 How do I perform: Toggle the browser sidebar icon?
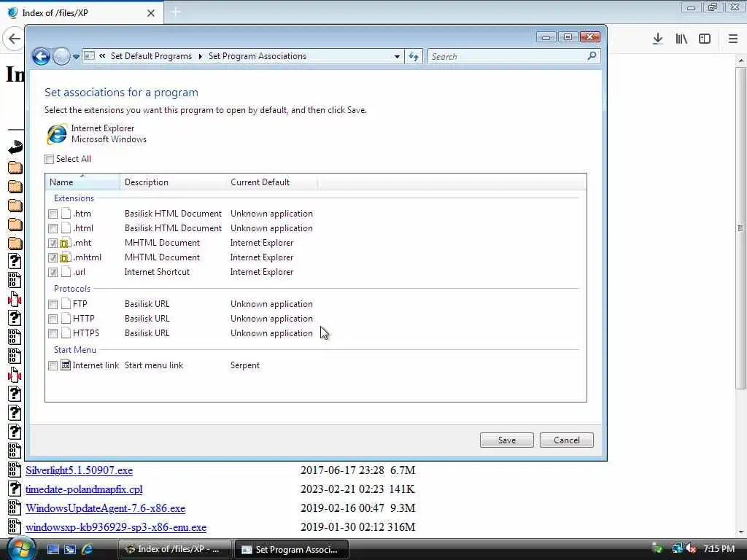tap(705, 39)
